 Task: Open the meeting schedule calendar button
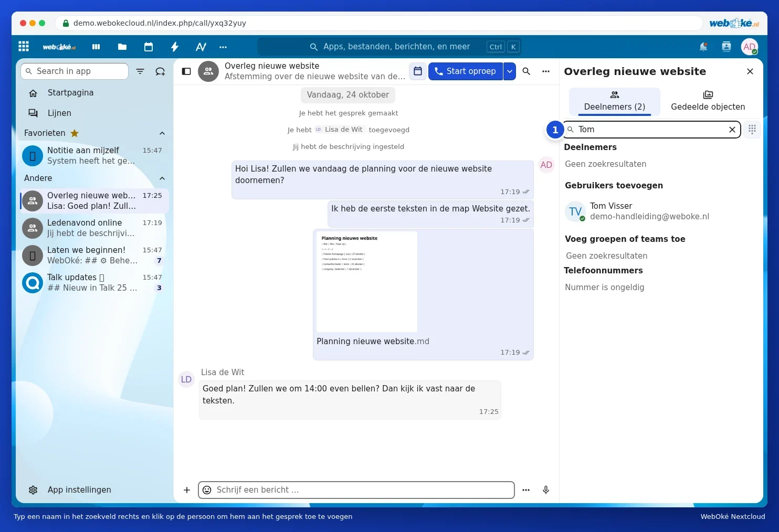pos(418,71)
